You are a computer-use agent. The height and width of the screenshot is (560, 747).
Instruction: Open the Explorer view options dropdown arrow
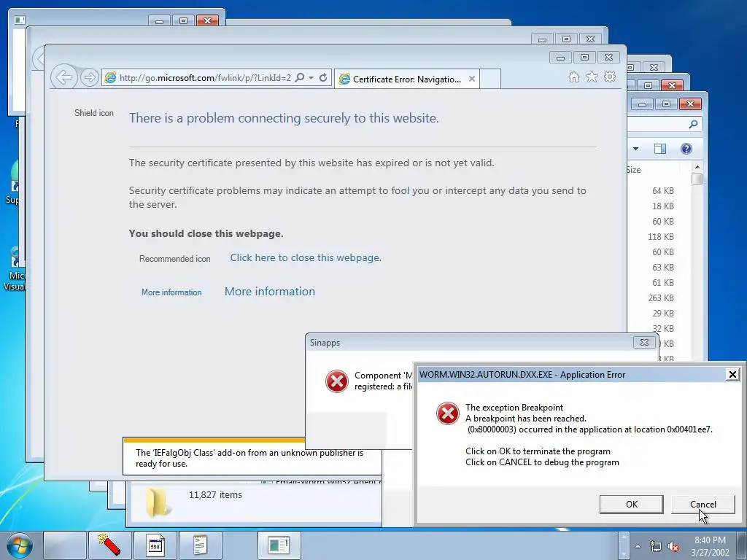click(x=635, y=149)
